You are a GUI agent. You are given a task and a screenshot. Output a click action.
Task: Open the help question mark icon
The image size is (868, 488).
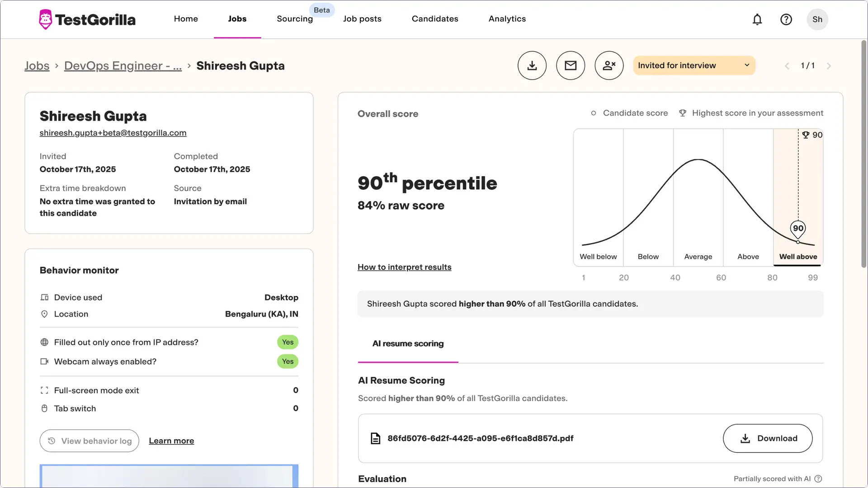pos(786,19)
